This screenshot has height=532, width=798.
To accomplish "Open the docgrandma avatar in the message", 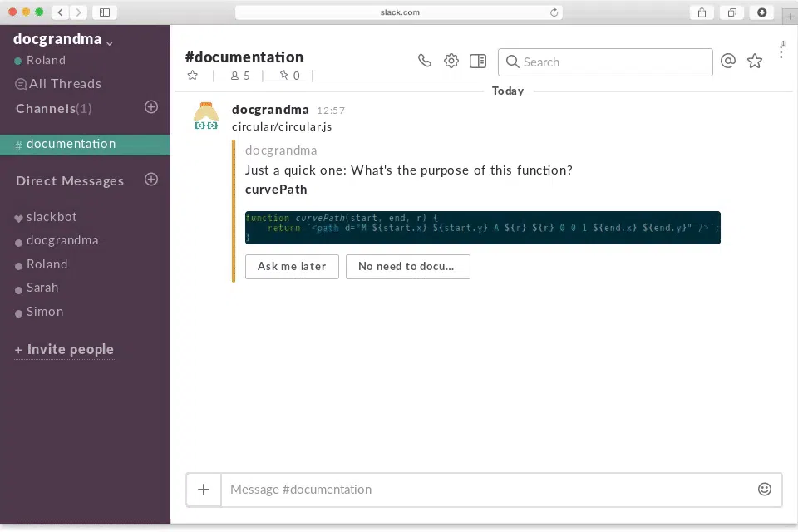I will coord(206,116).
